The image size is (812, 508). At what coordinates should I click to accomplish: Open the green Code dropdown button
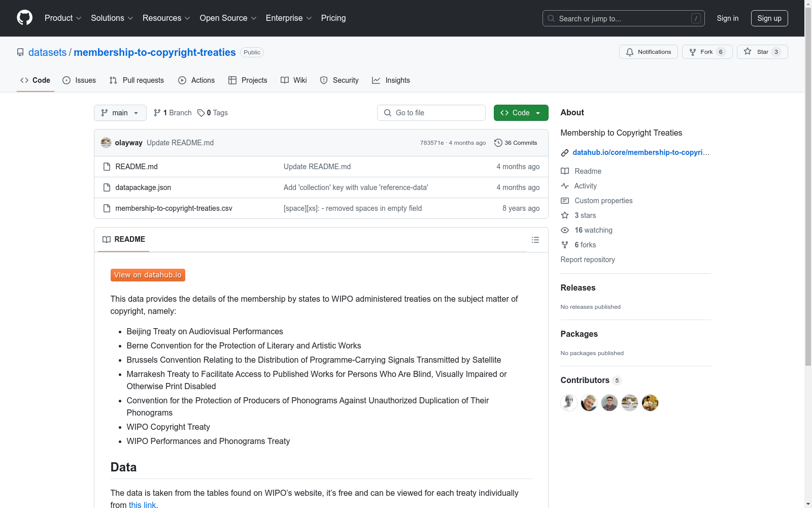click(521, 113)
